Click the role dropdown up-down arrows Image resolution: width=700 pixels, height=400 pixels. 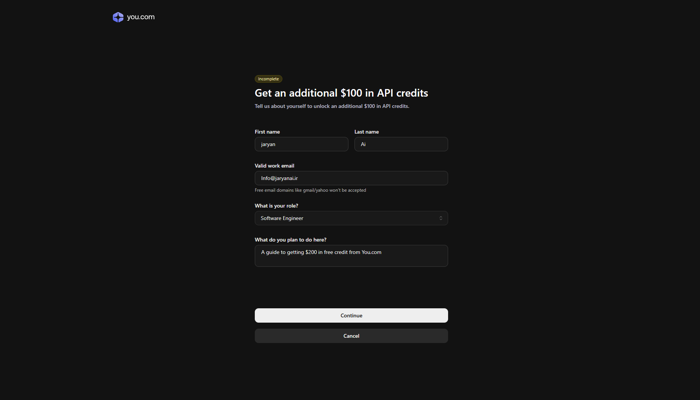(441, 218)
